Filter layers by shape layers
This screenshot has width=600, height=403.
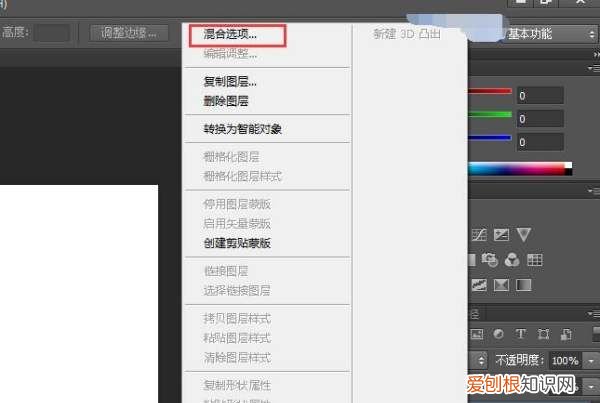coord(543,334)
